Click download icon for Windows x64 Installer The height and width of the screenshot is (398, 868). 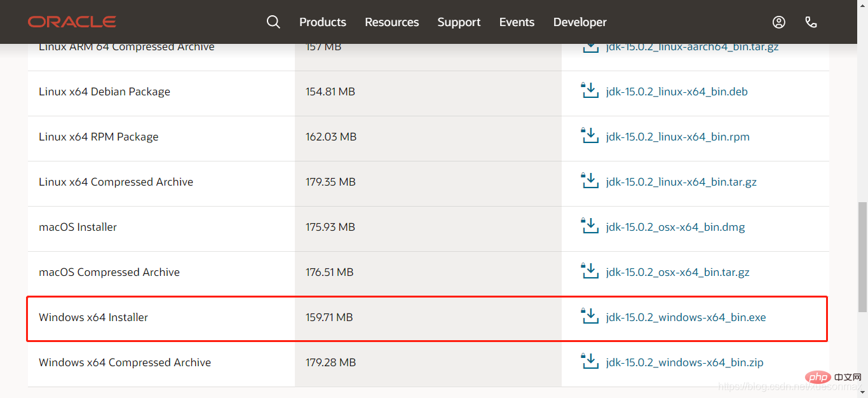pos(590,317)
